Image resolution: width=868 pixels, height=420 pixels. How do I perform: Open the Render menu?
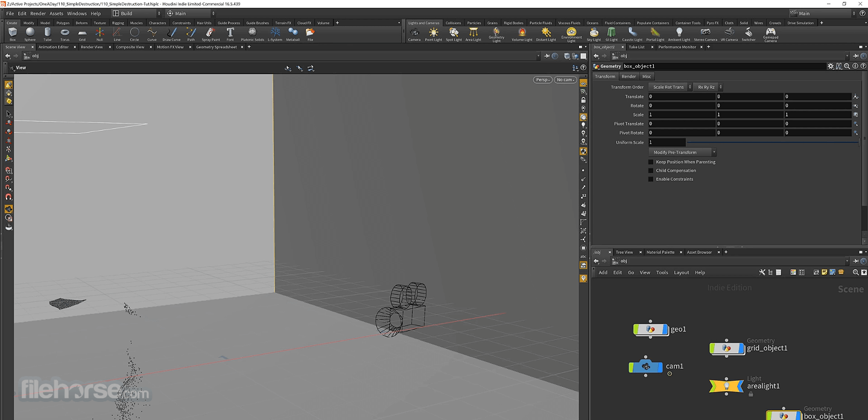[38, 13]
